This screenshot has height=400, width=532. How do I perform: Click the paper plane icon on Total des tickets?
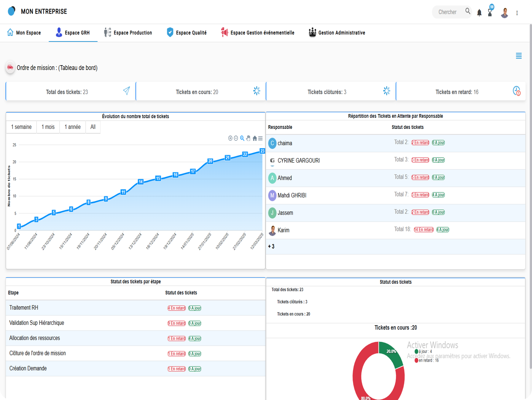[x=126, y=91]
